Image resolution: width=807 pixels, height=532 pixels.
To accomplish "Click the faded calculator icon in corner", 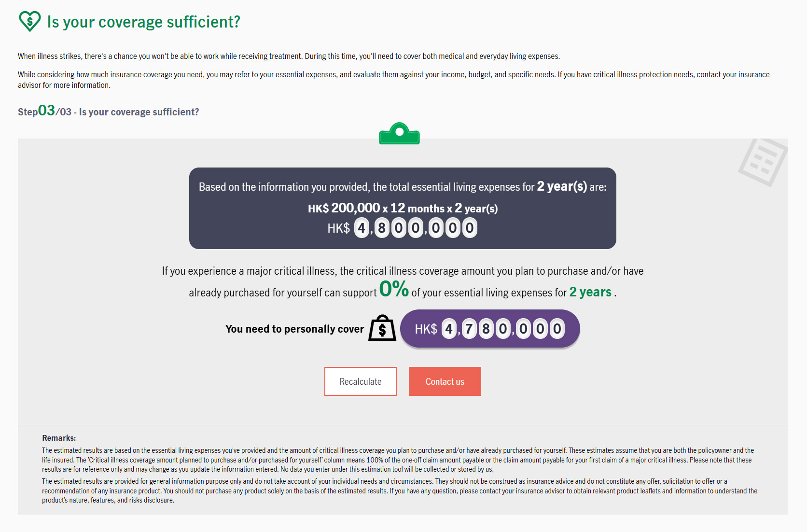I will point(763,162).
